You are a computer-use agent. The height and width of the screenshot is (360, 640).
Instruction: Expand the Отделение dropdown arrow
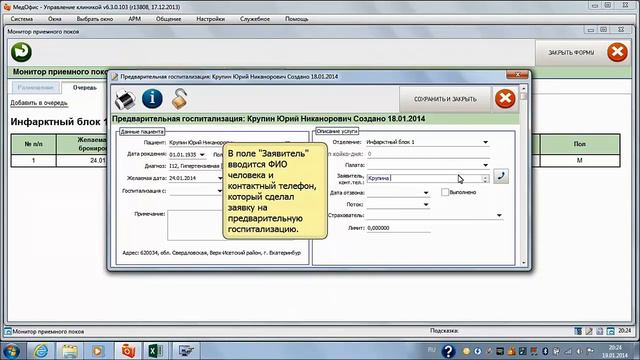pos(485,142)
